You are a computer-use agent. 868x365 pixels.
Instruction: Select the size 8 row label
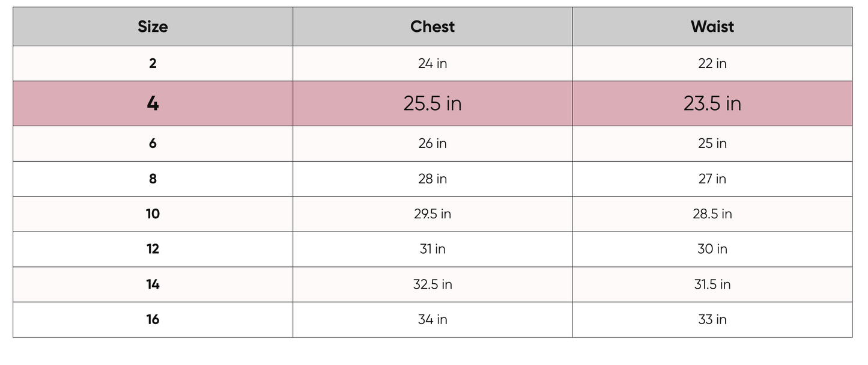point(153,179)
